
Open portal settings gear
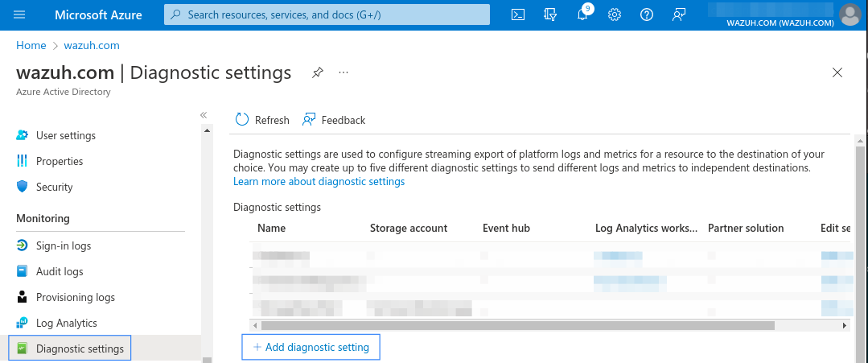(614, 15)
